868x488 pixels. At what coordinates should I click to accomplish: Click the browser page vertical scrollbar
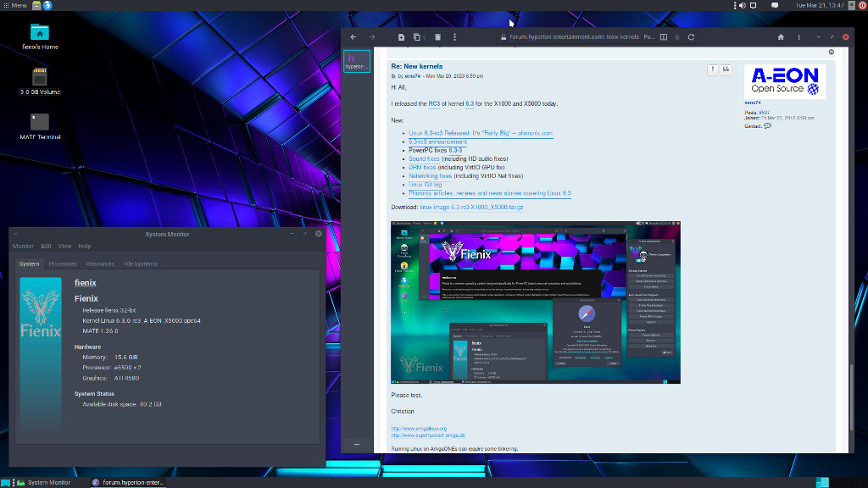coord(850,398)
